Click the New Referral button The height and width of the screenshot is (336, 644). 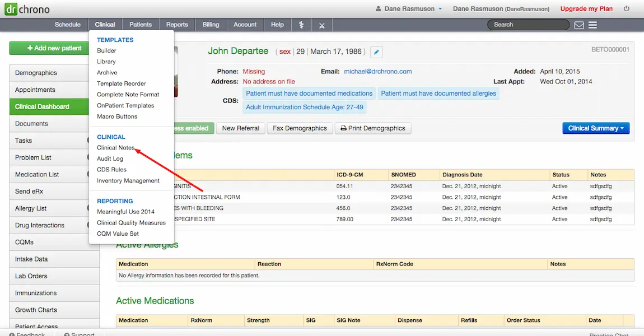click(x=241, y=128)
